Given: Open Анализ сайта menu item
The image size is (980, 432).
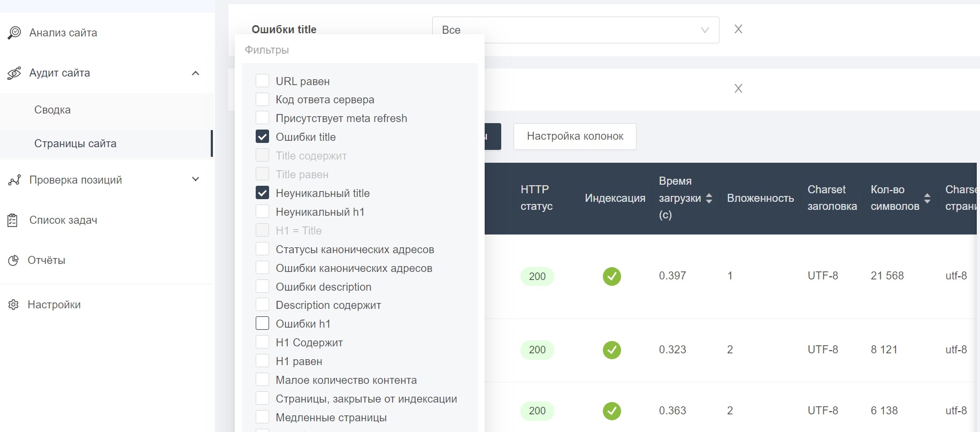Looking at the screenshot, I should (63, 33).
